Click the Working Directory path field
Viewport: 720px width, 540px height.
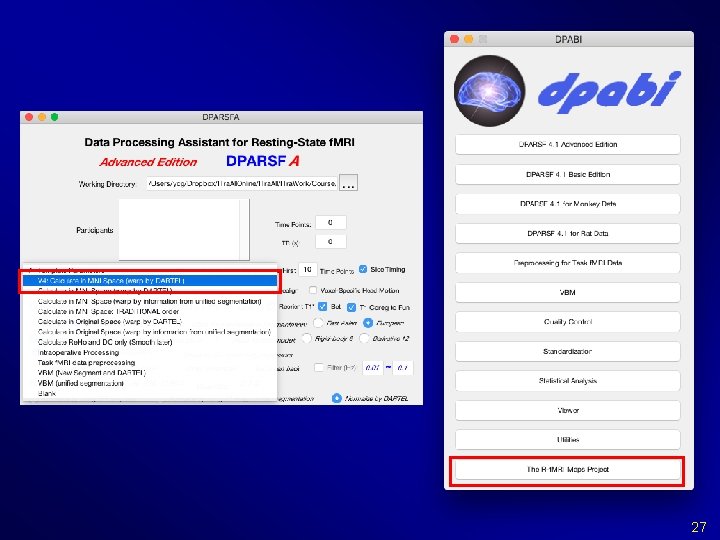coord(242,183)
